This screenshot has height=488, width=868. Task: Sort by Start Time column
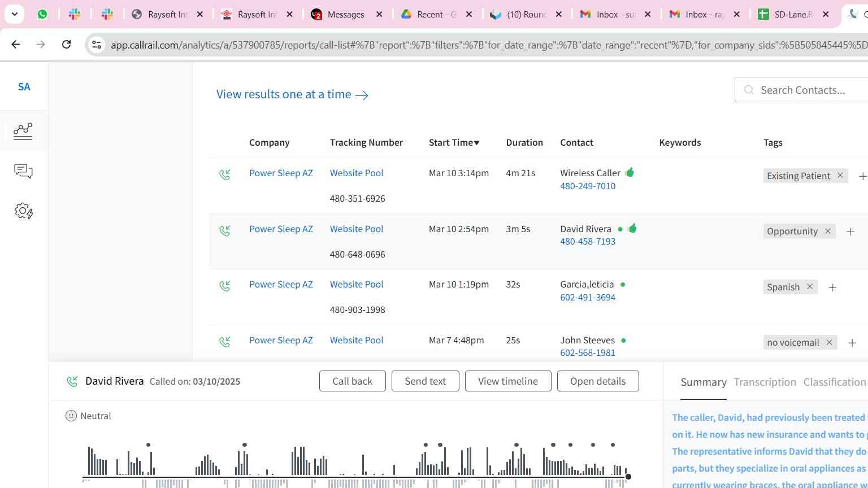(x=454, y=142)
